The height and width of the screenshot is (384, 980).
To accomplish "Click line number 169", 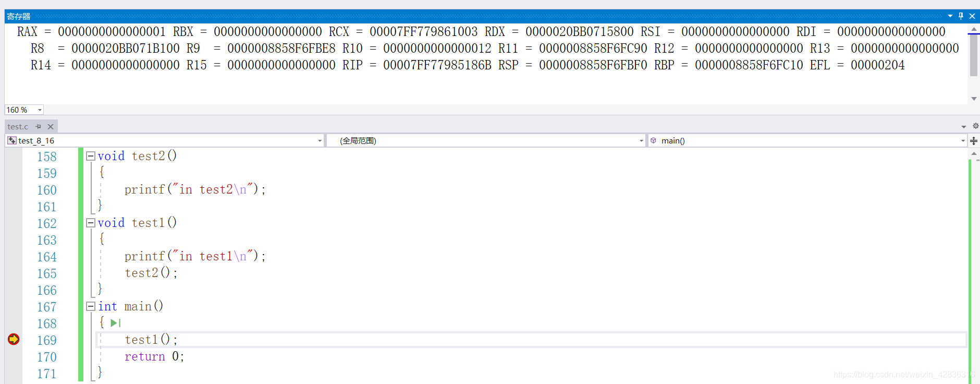I will [47, 340].
